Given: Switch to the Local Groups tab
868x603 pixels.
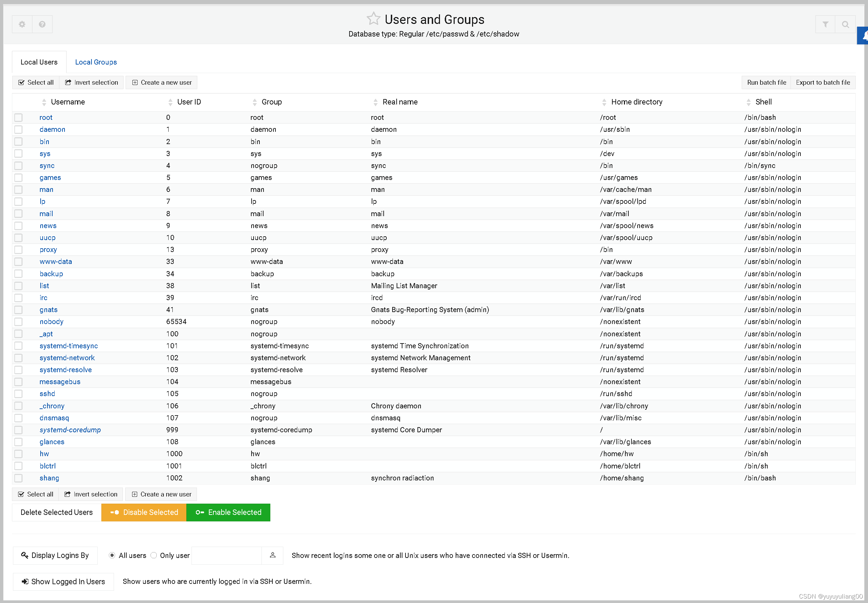Looking at the screenshot, I should pos(96,62).
